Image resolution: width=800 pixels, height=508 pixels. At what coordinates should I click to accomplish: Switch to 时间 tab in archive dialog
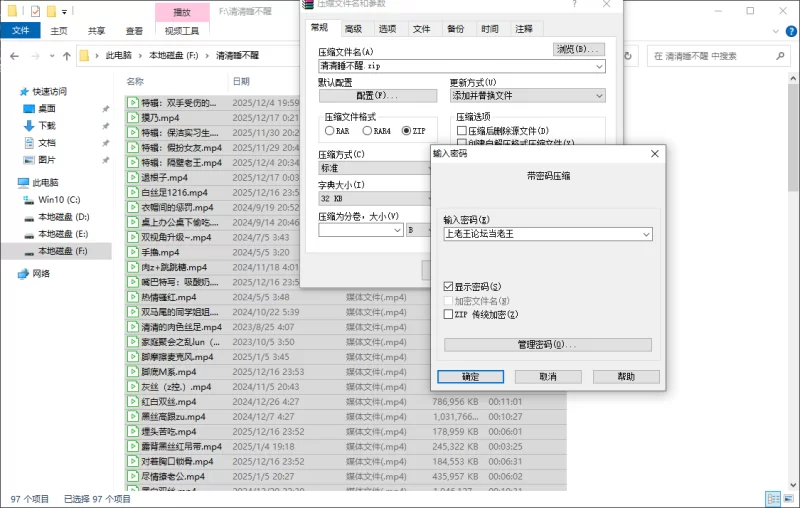click(x=490, y=29)
